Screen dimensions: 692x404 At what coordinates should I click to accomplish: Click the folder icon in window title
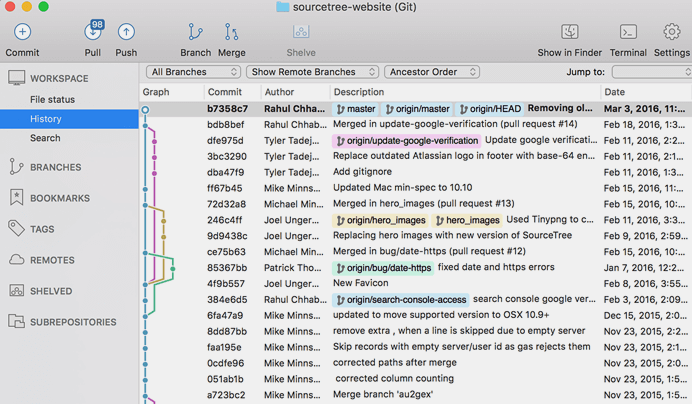coord(282,7)
